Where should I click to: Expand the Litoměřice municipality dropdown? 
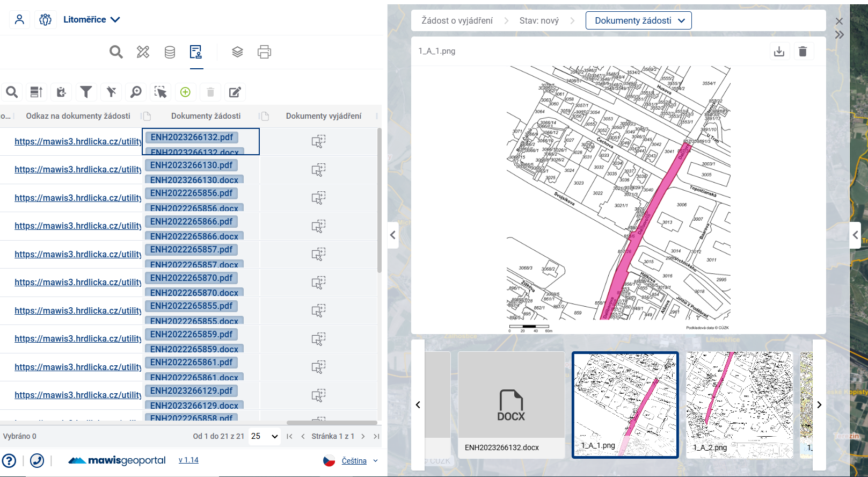tap(91, 19)
